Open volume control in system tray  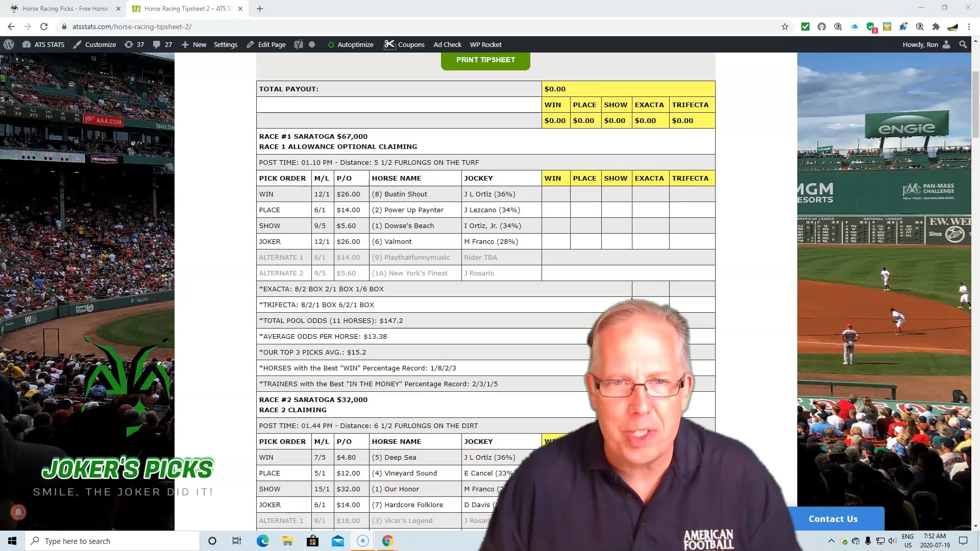coord(892,541)
